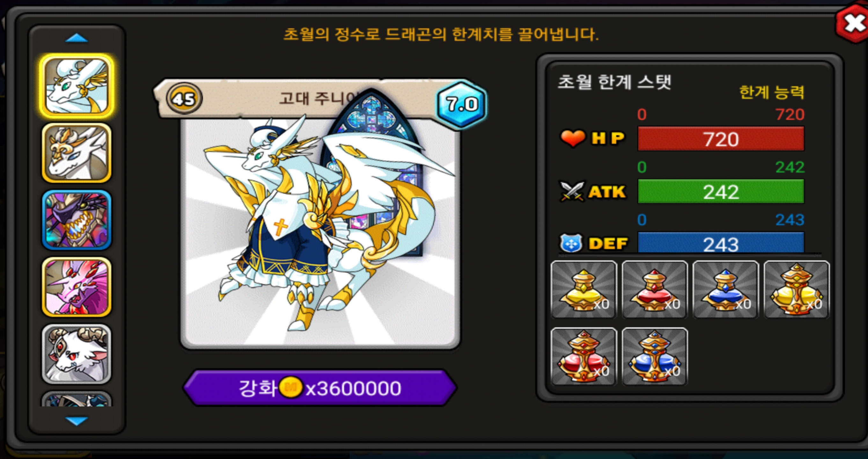Click the red HP bar showing 720
The height and width of the screenshot is (459, 868).
(x=721, y=139)
